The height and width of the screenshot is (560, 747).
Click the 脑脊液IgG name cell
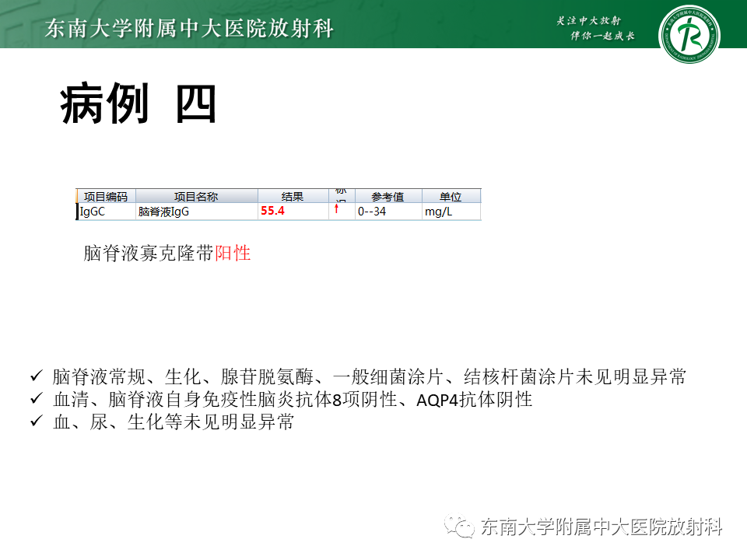pyautogui.click(x=196, y=212)
